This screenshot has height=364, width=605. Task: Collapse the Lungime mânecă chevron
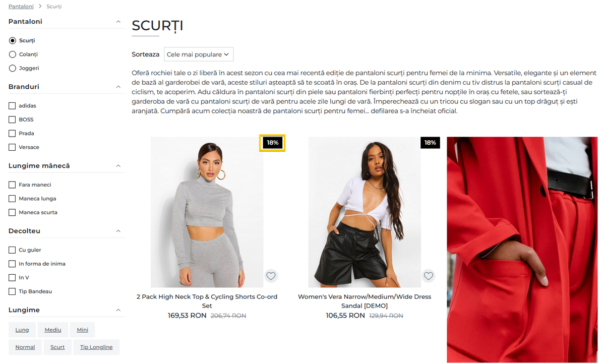point(118,166)
